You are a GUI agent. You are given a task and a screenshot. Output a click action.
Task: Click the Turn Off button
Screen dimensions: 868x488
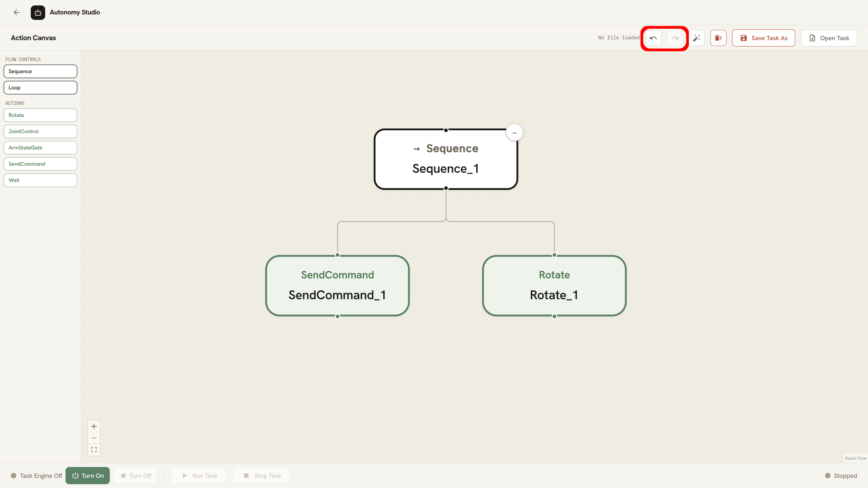coord(136,476)
